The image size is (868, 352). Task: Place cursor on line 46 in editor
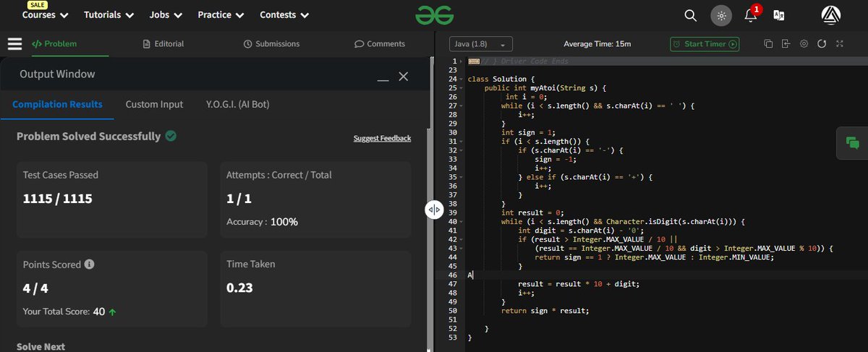coord(651,275)
